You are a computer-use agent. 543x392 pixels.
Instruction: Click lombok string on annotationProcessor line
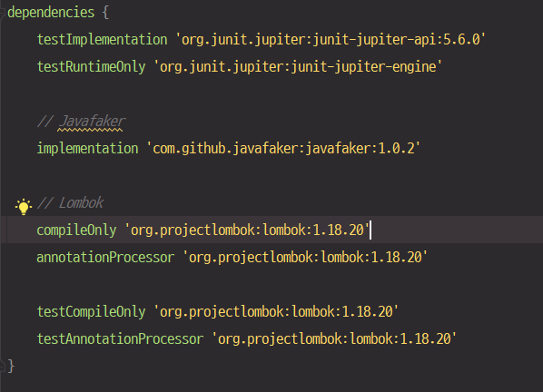tap(305, 258)
